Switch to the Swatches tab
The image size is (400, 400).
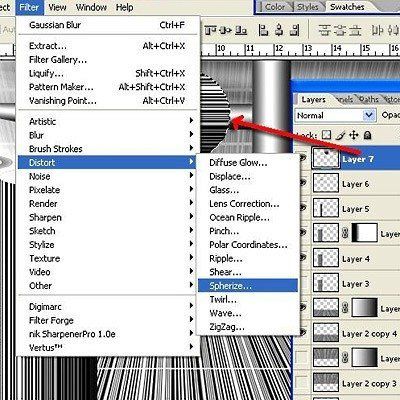coord(347,7)
